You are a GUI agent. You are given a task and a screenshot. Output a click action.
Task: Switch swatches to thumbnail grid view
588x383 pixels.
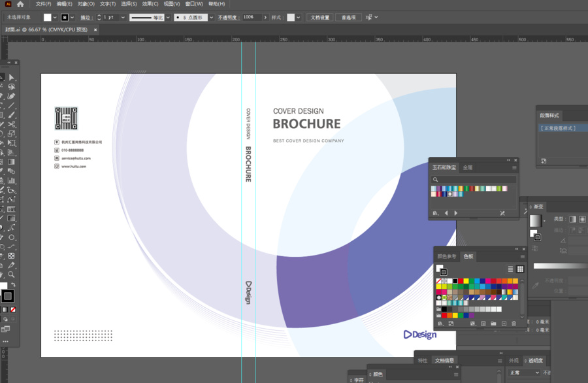[x=520, y=269]
